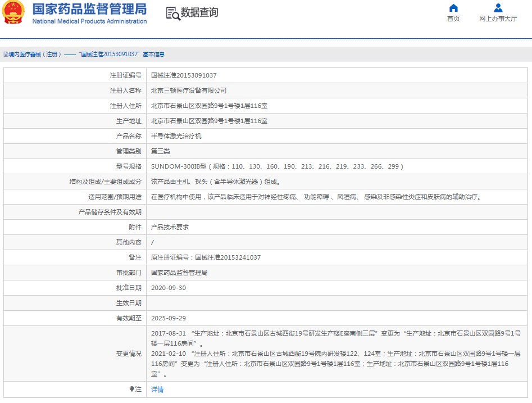Click approval date 2020-09-30

click(x=169, y=288)
